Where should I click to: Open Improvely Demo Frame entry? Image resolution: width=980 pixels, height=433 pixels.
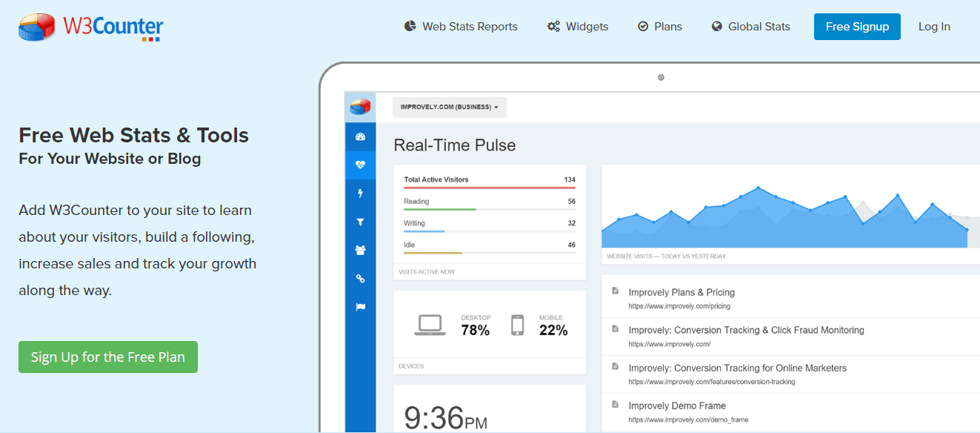[x=677, y=406]
